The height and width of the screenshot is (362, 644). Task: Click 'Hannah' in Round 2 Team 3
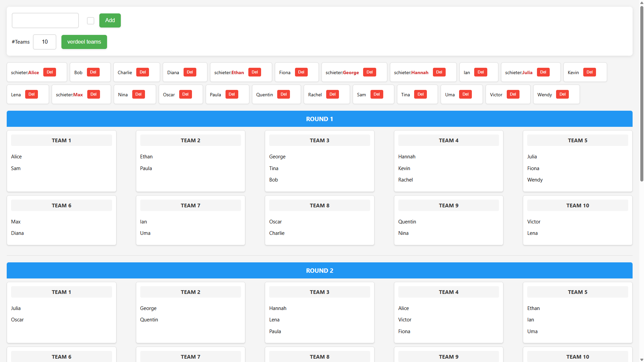(278, 308)
